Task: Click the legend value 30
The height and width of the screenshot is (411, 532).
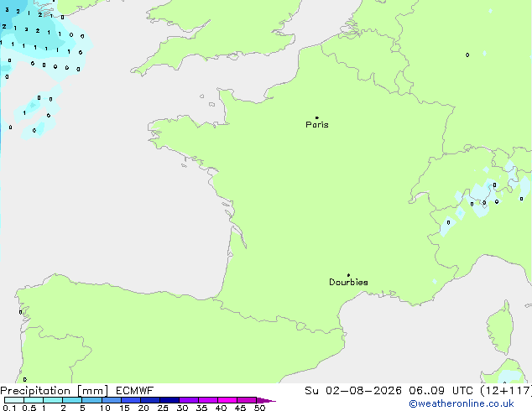Action: pos(182,408)
